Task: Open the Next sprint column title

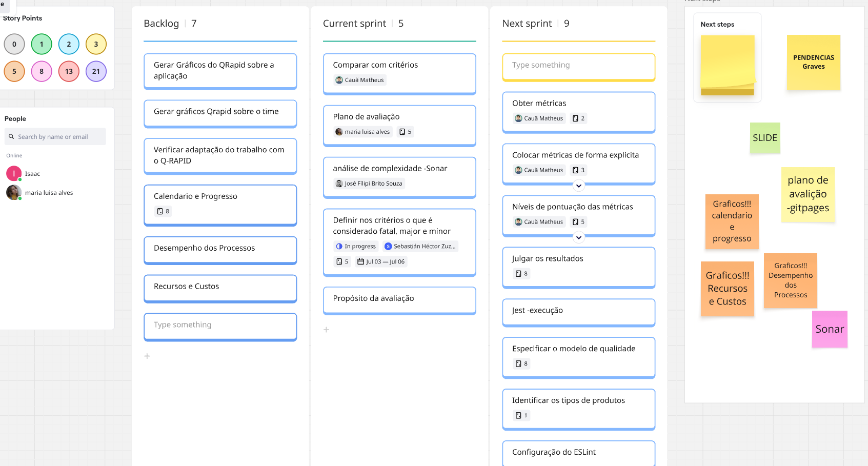Action: [527, 24]
